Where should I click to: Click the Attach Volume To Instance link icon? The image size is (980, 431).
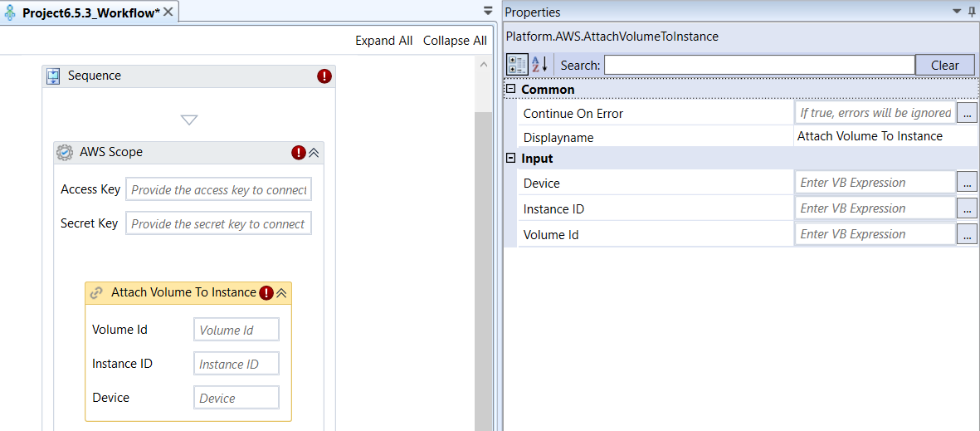point(96,293)
